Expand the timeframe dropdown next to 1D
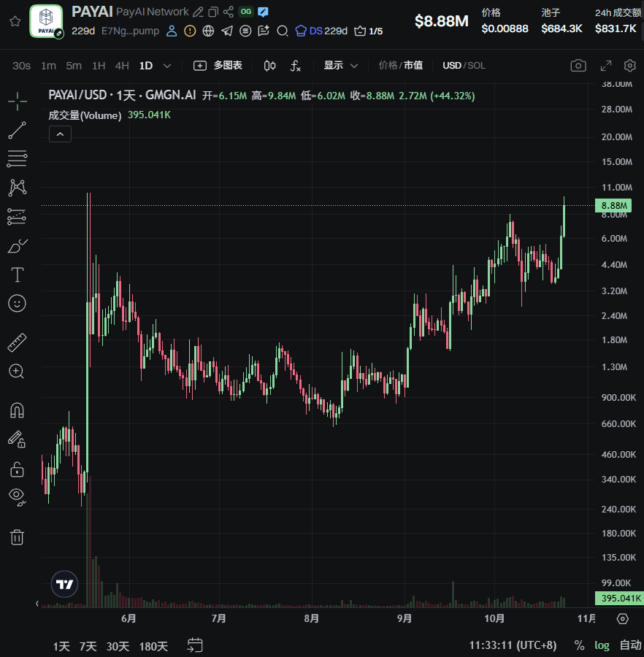This screenshot has width=644, height=657. (x=167, y=66)
